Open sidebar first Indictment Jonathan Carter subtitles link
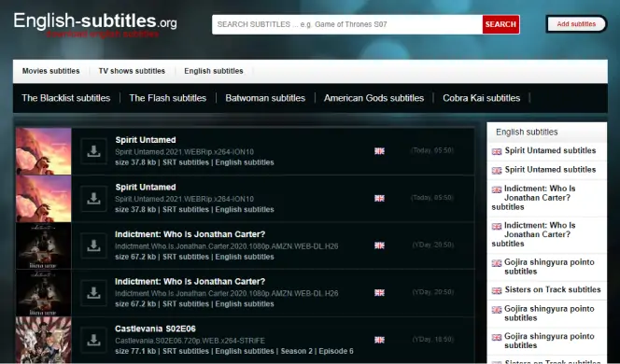620x364 pixels. pyautogui.click(x=534, y=198)
